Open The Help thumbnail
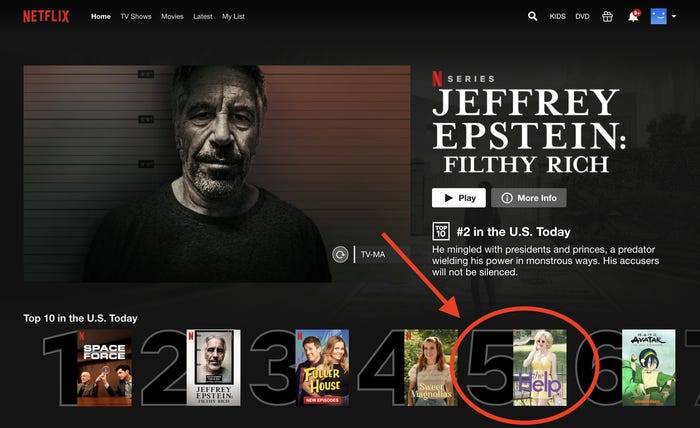The width and height of the screenshot is (700, 428). click(540, 368)
